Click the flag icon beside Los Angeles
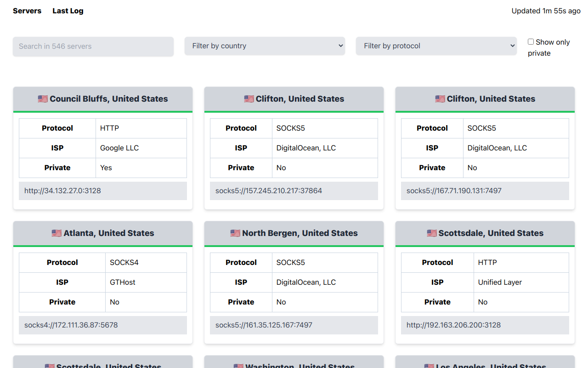The image size is (588, 368). [429, 366]
